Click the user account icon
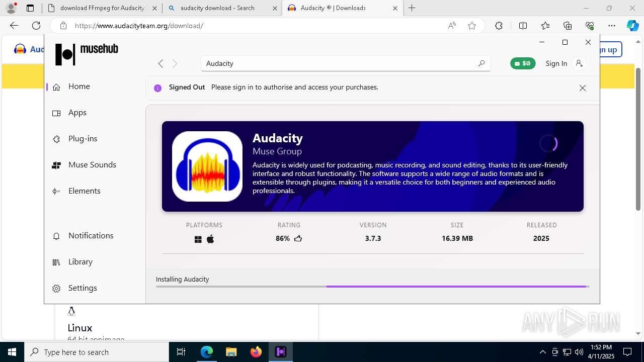This screenshot has height=362, width=644. [579, 63]
